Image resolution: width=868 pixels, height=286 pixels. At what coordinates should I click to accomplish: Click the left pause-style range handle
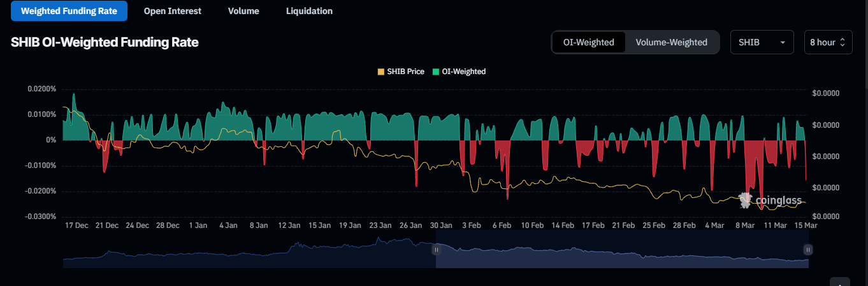pyautogui.click(x=436, y=250)
